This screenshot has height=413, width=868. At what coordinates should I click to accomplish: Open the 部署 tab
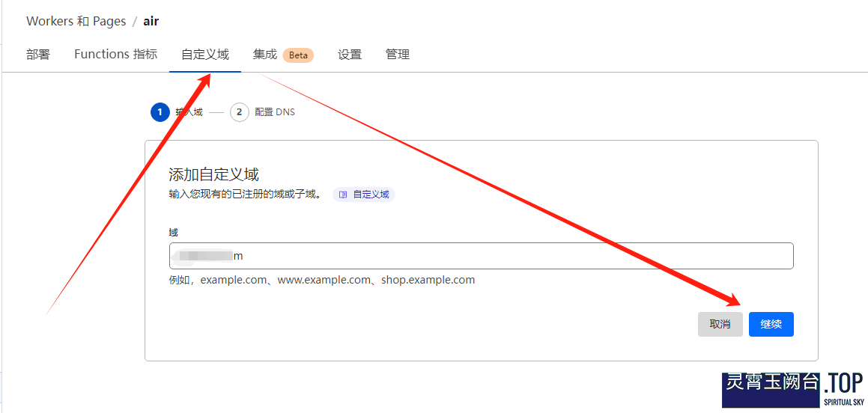pyautogui.click(x=38, y=55)
